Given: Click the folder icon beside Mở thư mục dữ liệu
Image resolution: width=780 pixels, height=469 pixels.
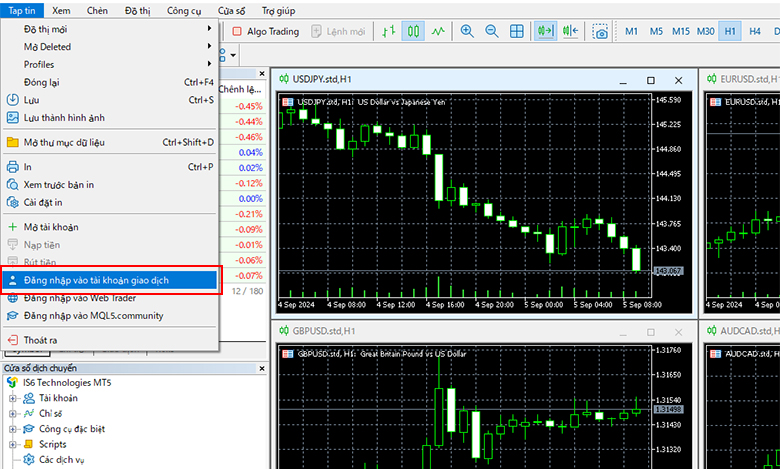Looking at the screenshot, I should [12, 142].
